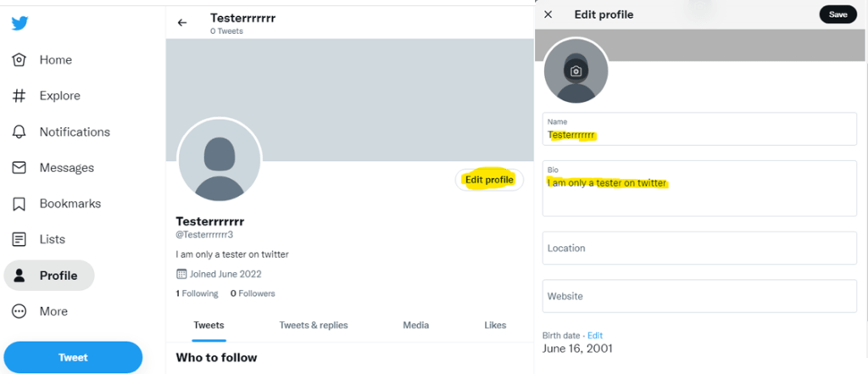Open Messages envelope icon
Image resolution: width=868 pixels, height=374 pixels.
[19, 168]
